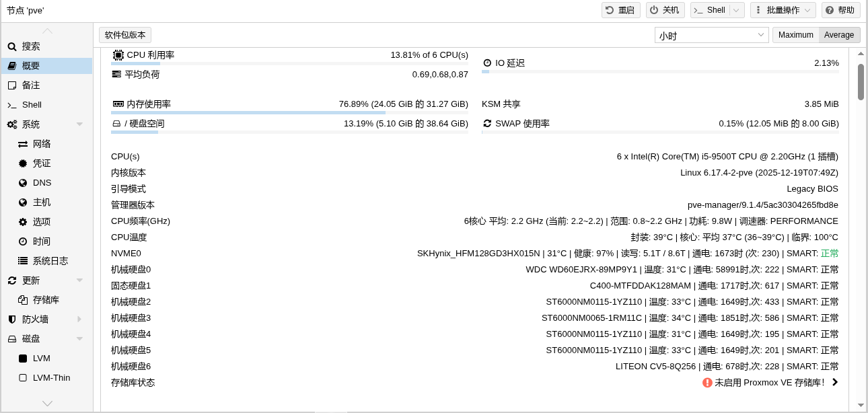The image size is (868, 413).
Task: Select 主机 hosts in sidebar
Action: pyautogui.click(x=42, y=202)
